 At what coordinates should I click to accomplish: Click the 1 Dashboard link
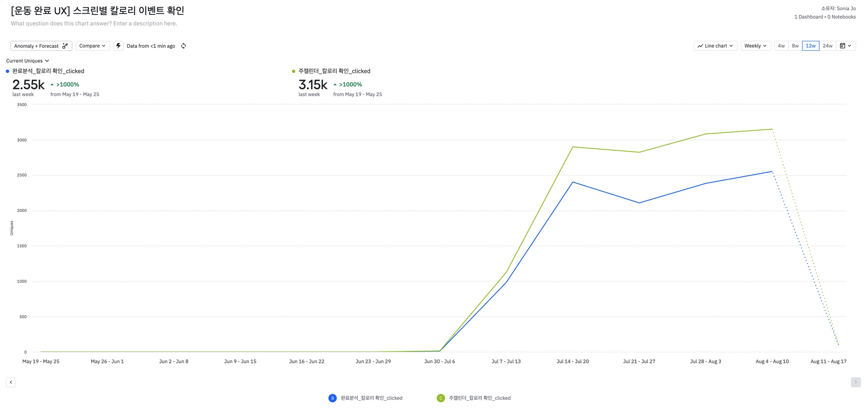(x=808, y=17)
